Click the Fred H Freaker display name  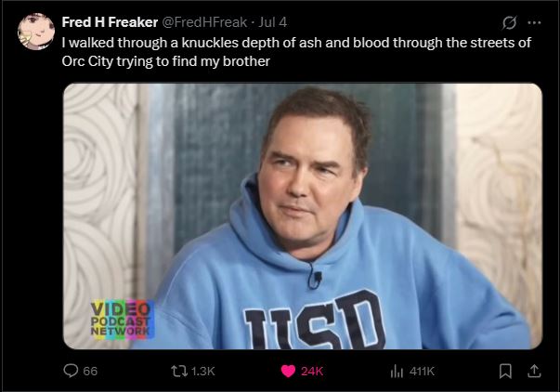click(x=110, y=22)
